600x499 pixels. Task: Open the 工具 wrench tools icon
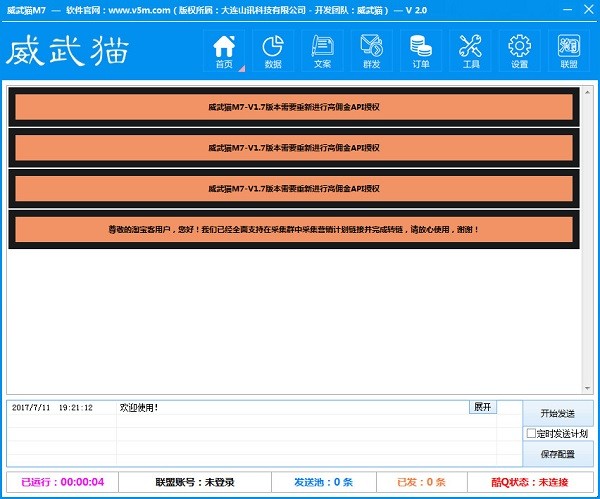tap(470, 51)
